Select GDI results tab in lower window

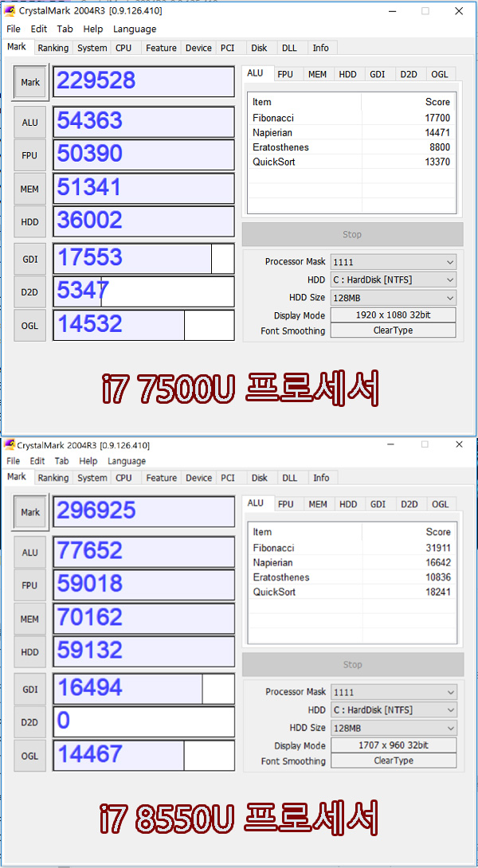(378, 504)
